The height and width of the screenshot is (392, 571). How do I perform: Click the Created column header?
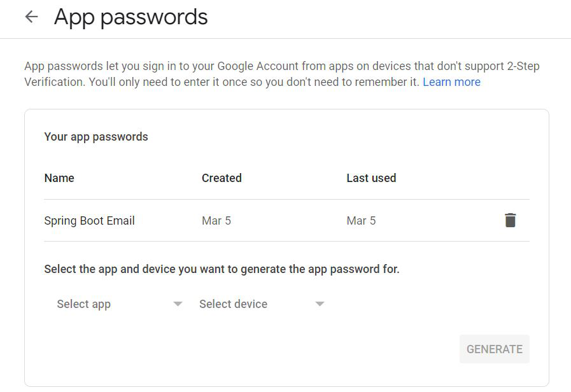coord(222,178)
